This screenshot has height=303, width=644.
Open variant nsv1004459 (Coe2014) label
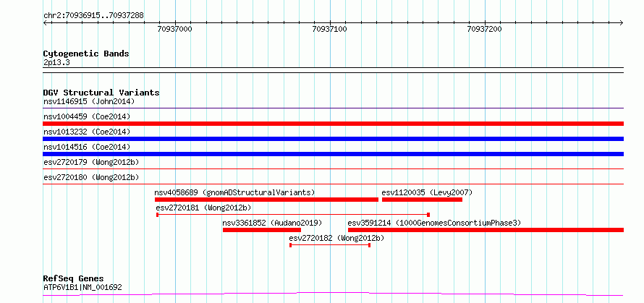pos(87,116)
